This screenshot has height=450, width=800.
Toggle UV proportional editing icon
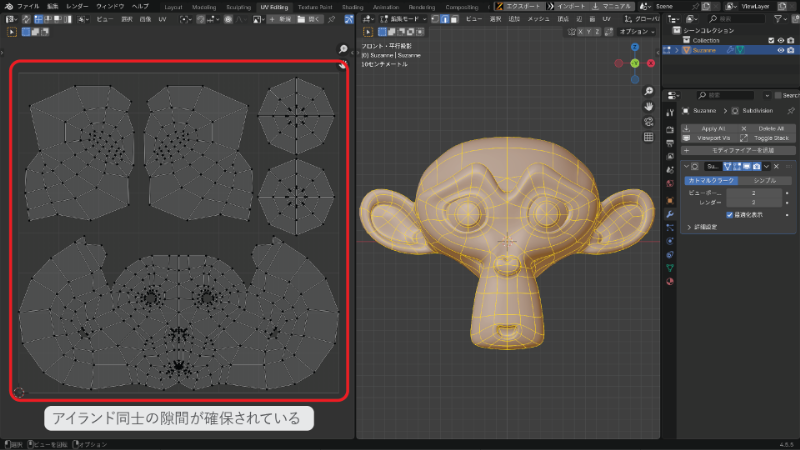pyautogui.click(x=229, y=19)
